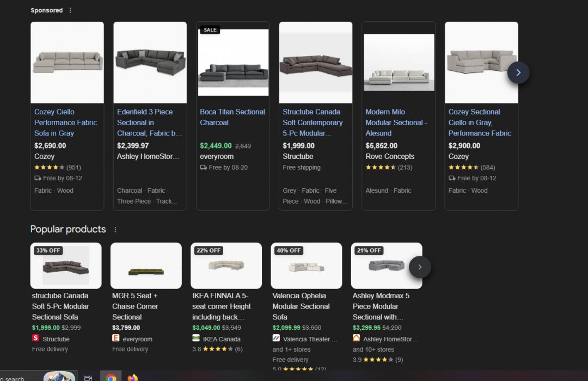Open Valencia Ophelia Modular Sectional Sofa
This screenshot has height=381, width=588.
coord(301,306)
